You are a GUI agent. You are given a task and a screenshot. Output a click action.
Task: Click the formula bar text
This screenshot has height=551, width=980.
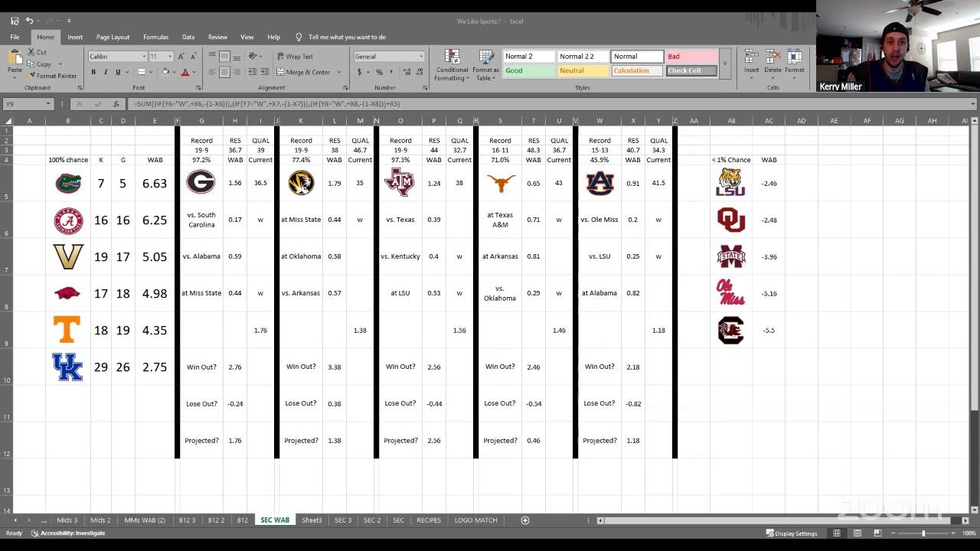(266, 103)
